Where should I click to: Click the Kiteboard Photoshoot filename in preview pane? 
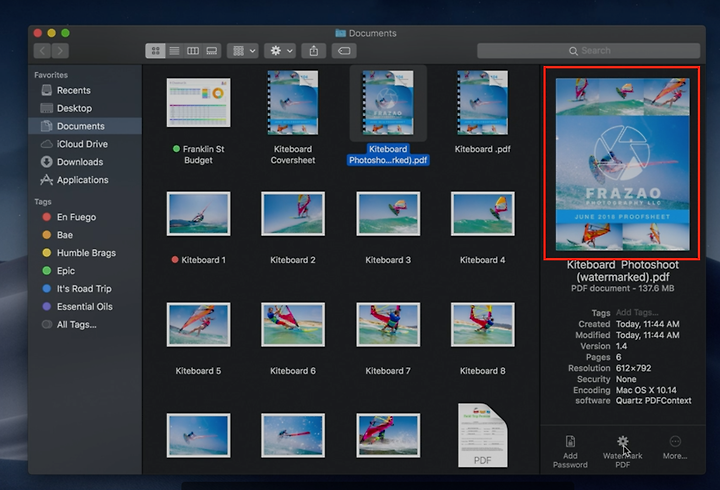[622, 271]
